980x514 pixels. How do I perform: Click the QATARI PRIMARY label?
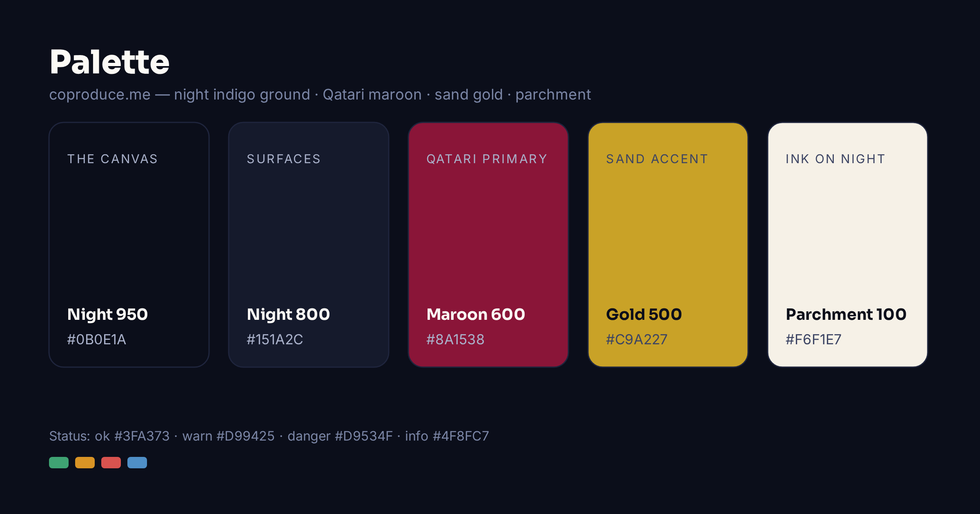pyautogui.click(x=487, y=159)
